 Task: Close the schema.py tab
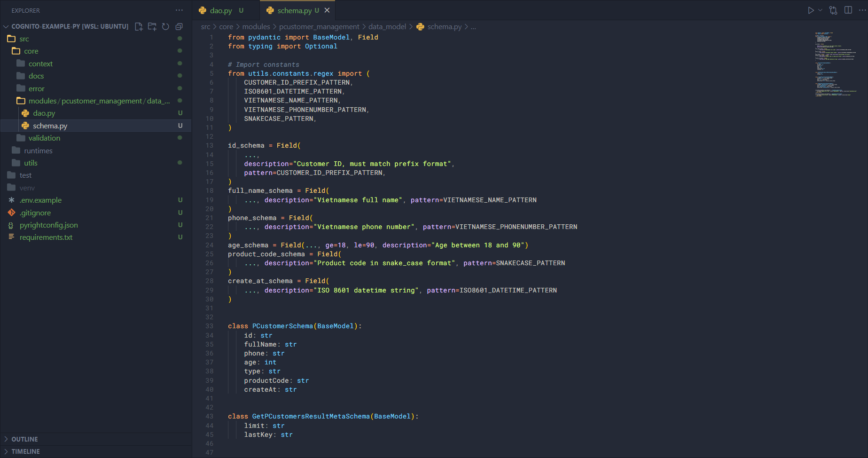pyautogui.click(x=327, y=10)
